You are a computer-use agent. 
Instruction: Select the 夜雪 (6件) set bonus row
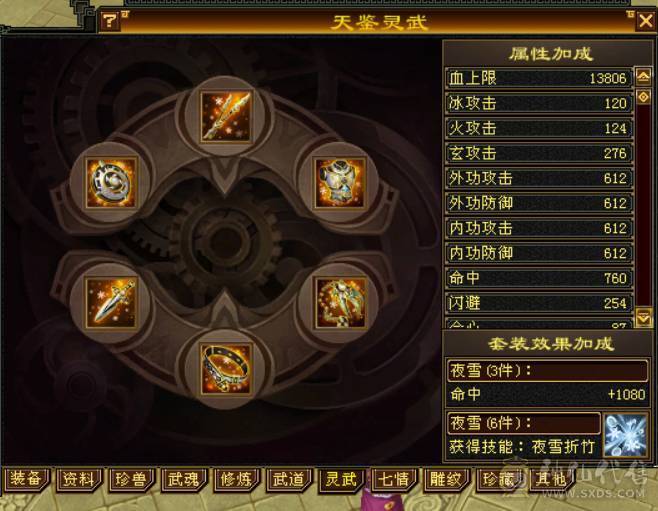coord(523,422)
